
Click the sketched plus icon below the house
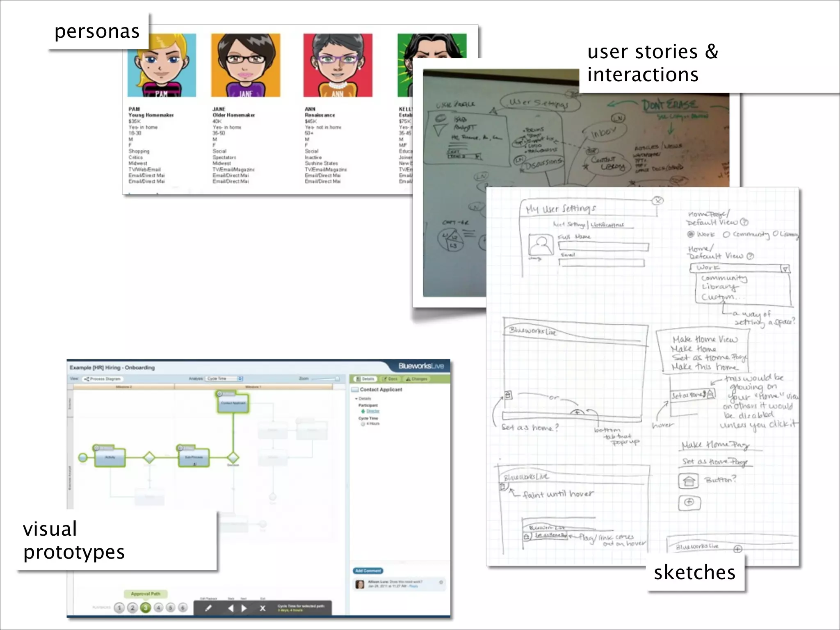point(689,502)
